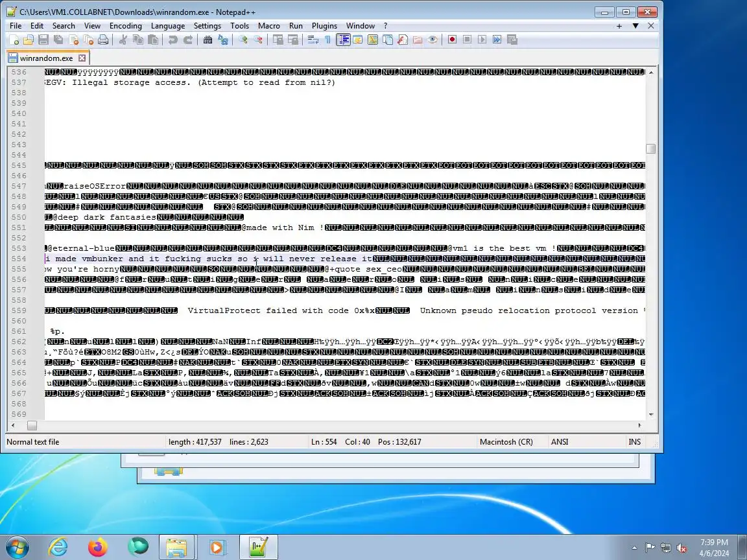Zoom in with the magnifier plus icon
The image size is (747, 560).
tap(243, 40)
